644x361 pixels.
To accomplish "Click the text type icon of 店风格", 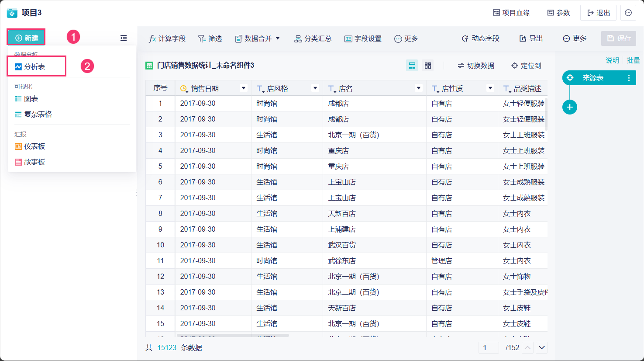I will click(x=260, y=89).
